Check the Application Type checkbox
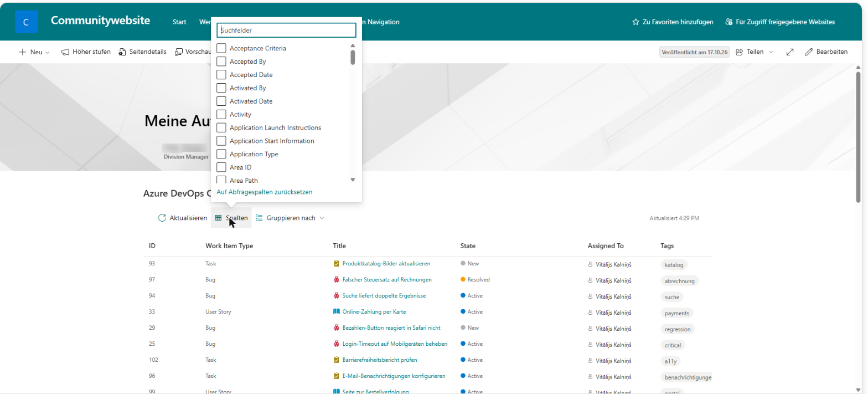The width and height of the screenshot is (868, 394). [x=221, y=154]
